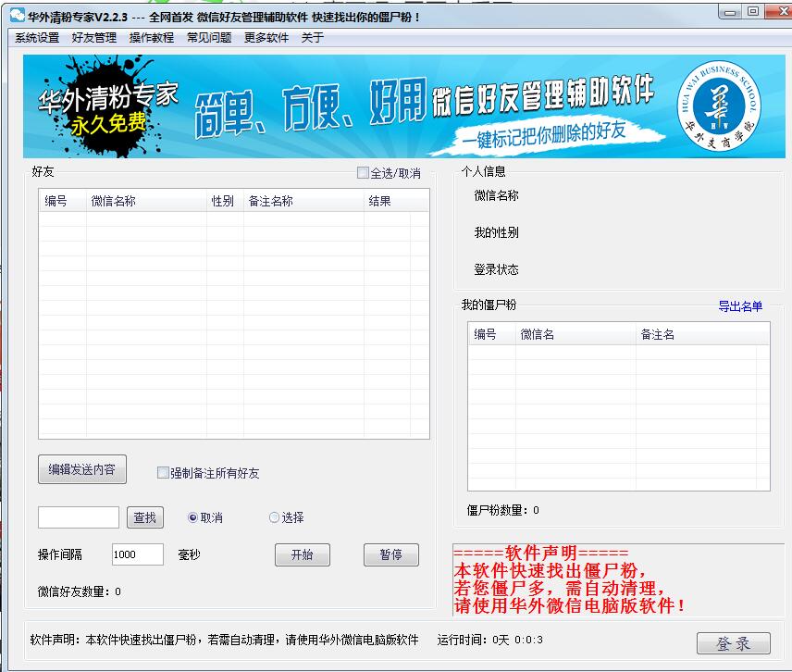Screen dimensions: 792x672
Task: Click the 微信名 column header in zombie fans list
Action: [x=575, y=334]
